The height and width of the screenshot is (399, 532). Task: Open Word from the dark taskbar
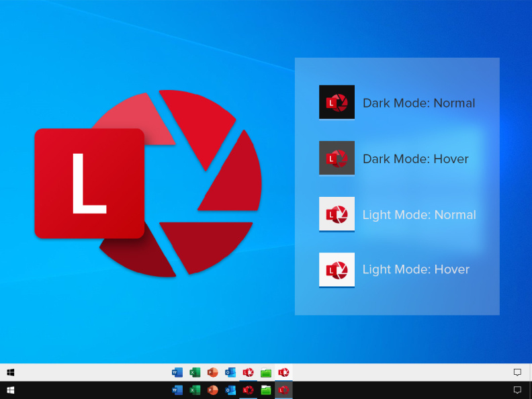coord(177,390)
